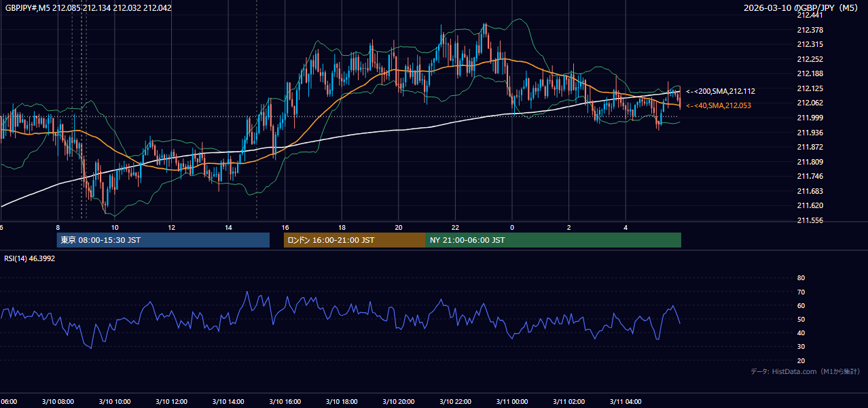Click price axis value 211.556
Screen dimensions: 868x408
point(810,220)
